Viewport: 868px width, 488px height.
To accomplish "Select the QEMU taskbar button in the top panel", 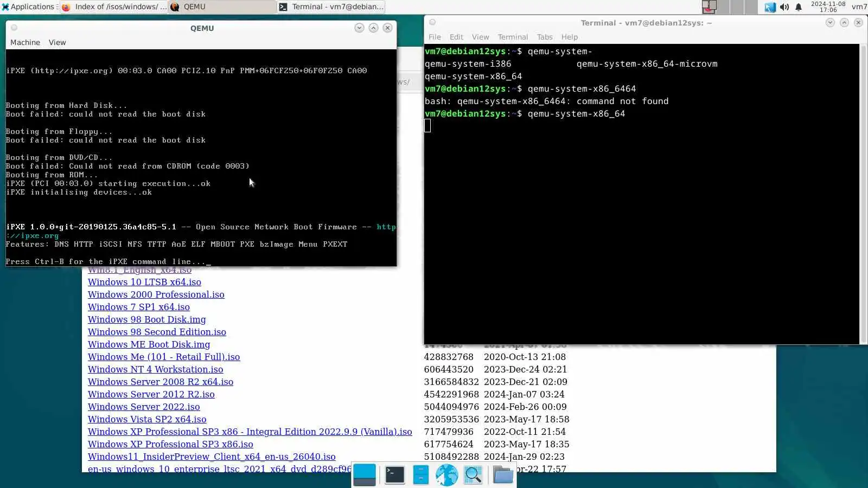I will coord(221,7).
